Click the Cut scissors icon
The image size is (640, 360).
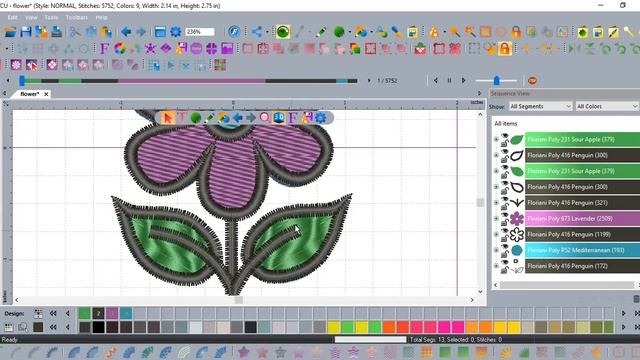(75, 32)
